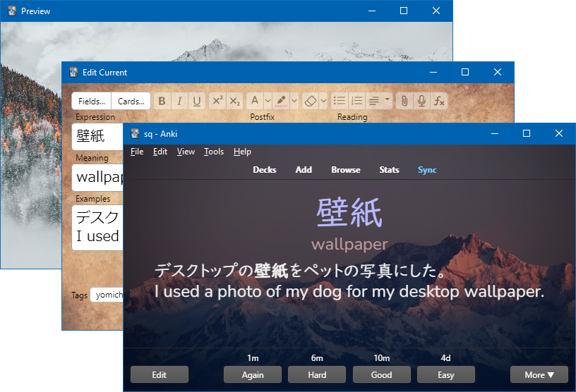Click the Fields... button
Viewport: 576px width, 392px height.
coord(92,101)
